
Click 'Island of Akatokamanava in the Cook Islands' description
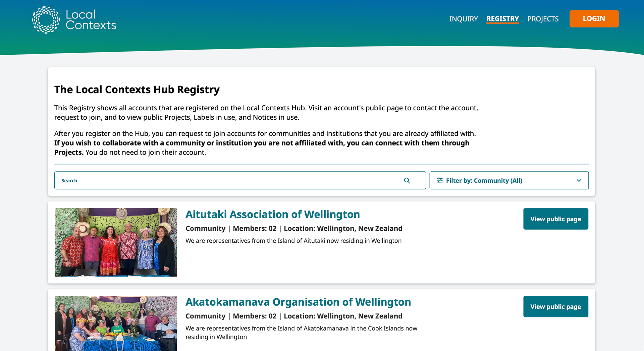point(302,333)
